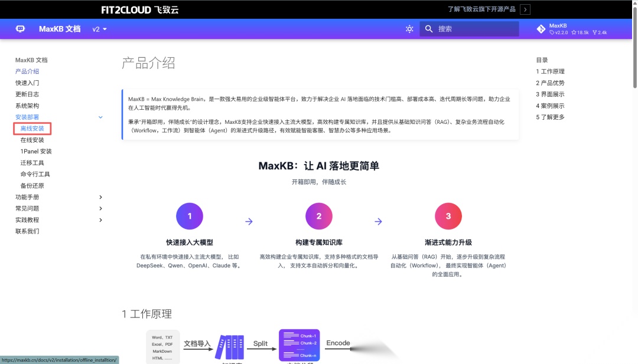This screenshot has width=638, height=364.
Task: Click the 渐进式能力升级 heading
Action: [448, 242]
